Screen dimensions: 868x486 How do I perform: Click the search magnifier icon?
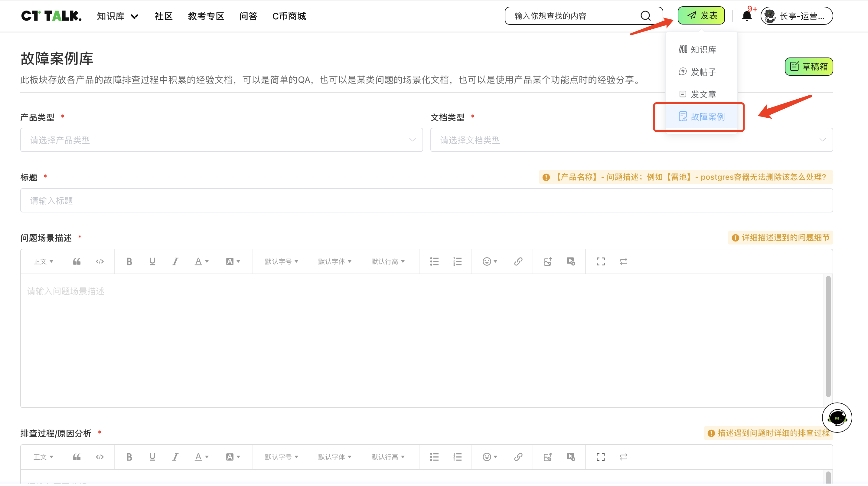pos(645,16)
